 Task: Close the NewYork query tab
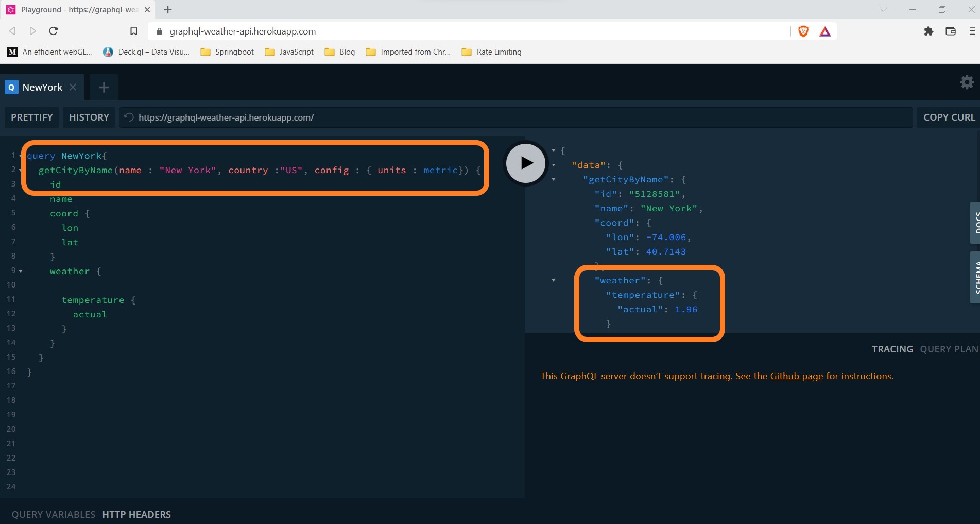pyautogui.click(x=73, y=87)
